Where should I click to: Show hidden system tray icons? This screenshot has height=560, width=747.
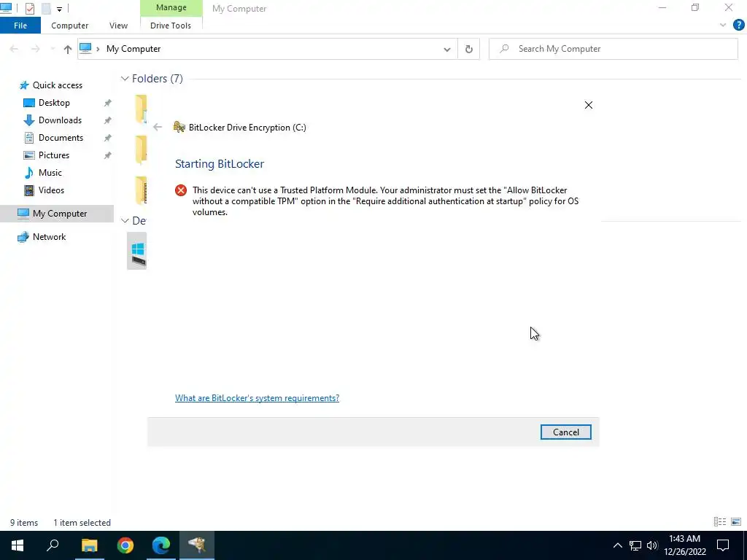click(617, 545)
